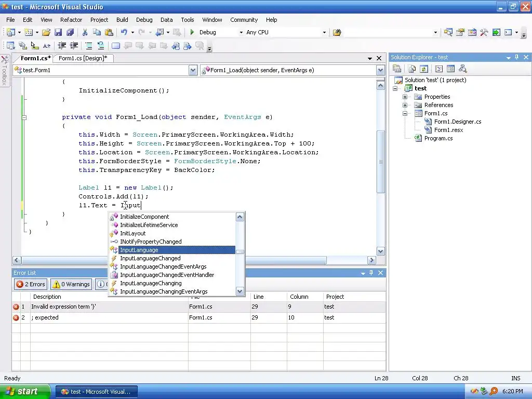Open the Form1_Load member dropdown
Viewport: 532px width, 399px height.
click(x=380, y=70)
